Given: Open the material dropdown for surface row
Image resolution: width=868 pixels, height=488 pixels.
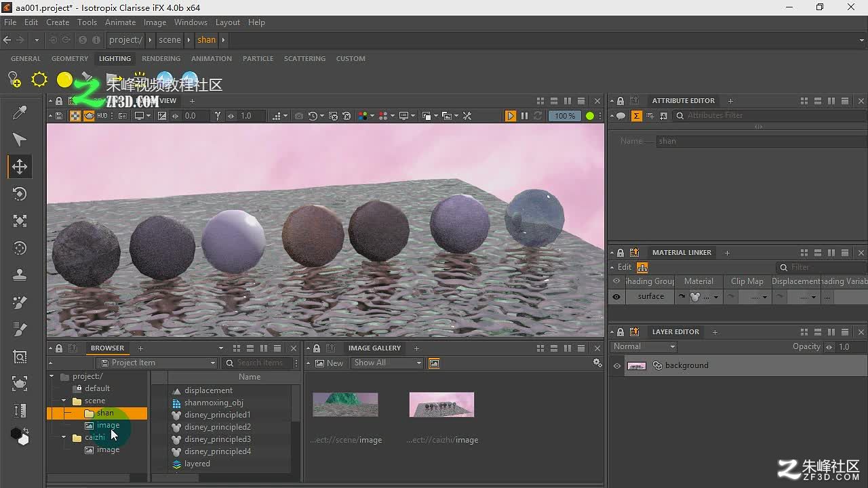Looking at the screenshot, I should (715, 297).
